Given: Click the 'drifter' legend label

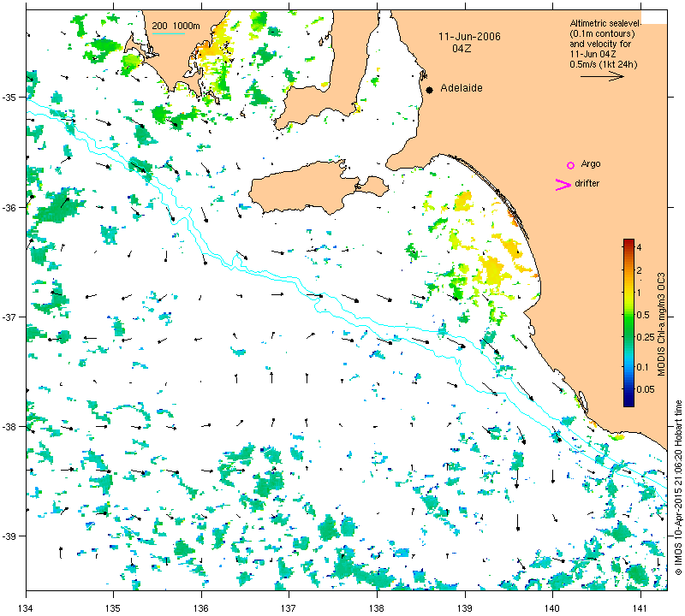Looking at the screenshot, I should (x=587, y=183).
